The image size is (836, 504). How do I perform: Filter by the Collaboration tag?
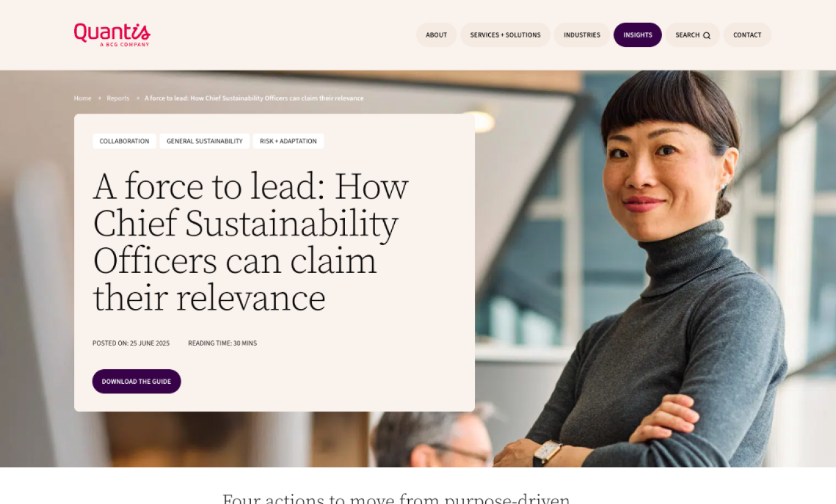124,141
